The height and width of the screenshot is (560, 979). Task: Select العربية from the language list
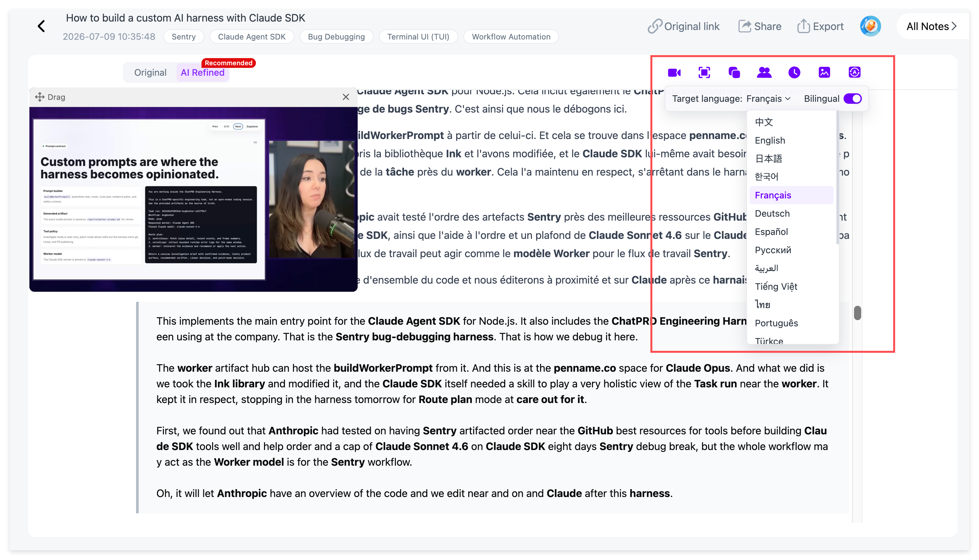[791, 268]
